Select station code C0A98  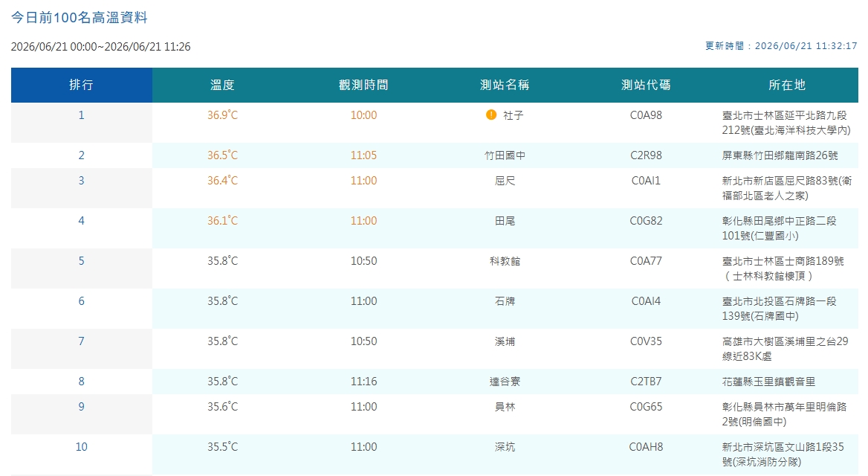[646, 115]
